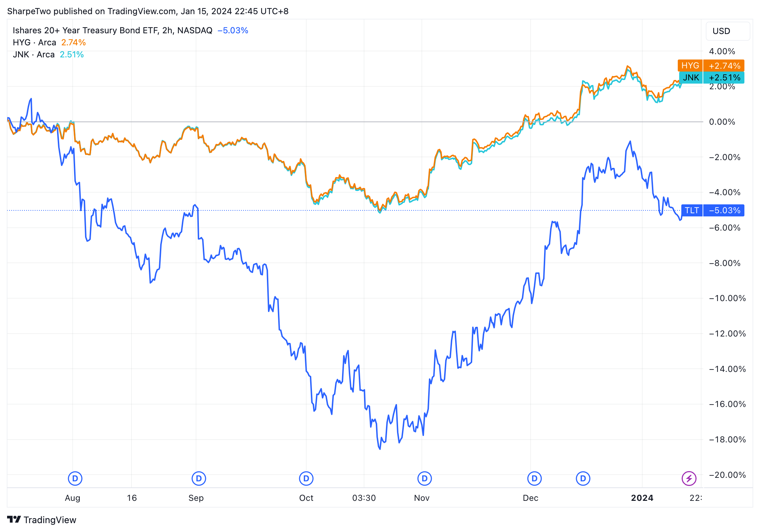Click the SharpeTwo published on TradingView.com header
Image resolution: width=760 pixels, height=532 pixels.
tap(147, 11)
